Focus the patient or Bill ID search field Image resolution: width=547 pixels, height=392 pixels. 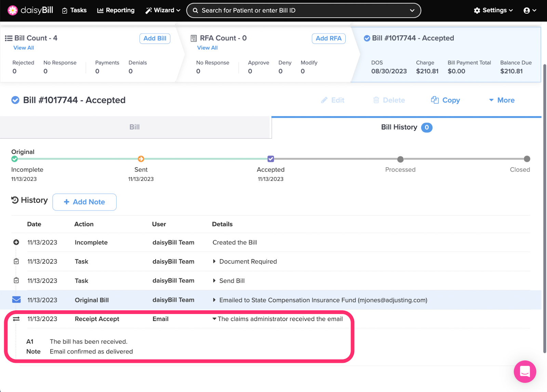[x=304, y=11]
